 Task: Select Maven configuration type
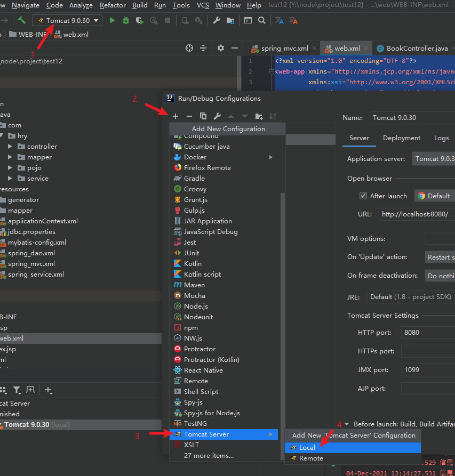(223, 285)
